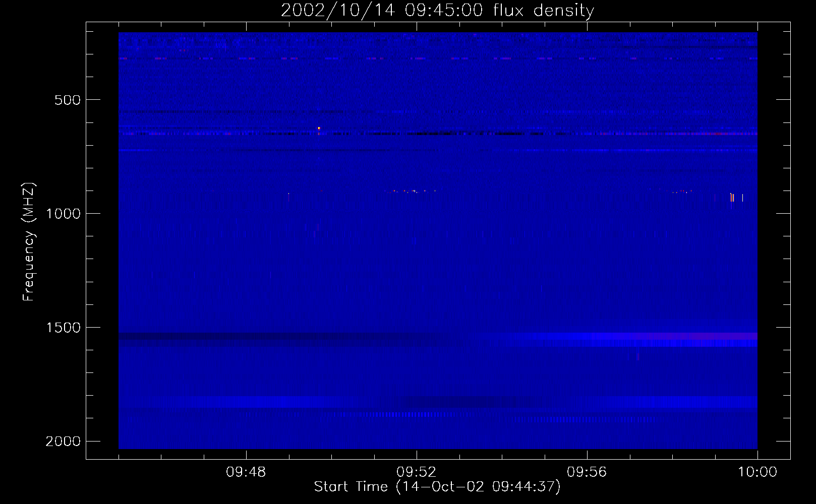Screen dimensions: 816x504
Task: Click the 09:56 time tick label
Action: coord(587,472)
